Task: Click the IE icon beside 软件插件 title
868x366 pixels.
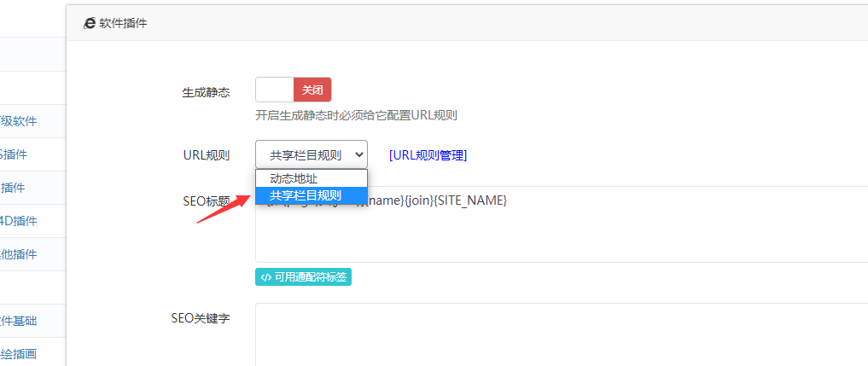Action: (89, 24)
